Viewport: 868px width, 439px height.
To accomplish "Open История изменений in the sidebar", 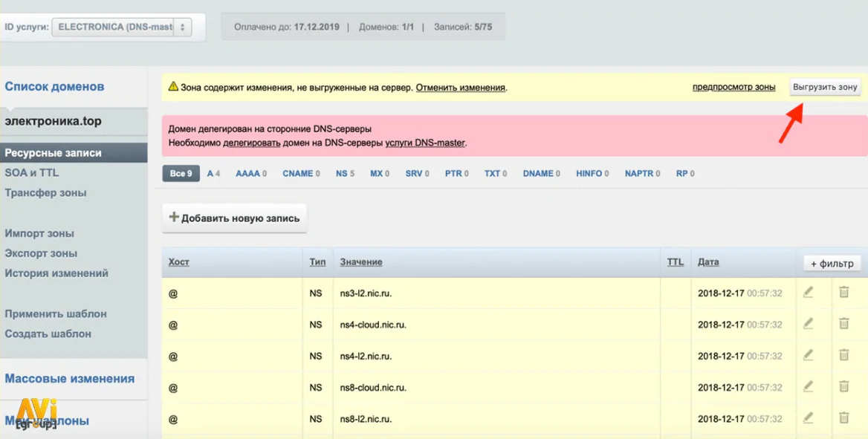I will 56,273.
